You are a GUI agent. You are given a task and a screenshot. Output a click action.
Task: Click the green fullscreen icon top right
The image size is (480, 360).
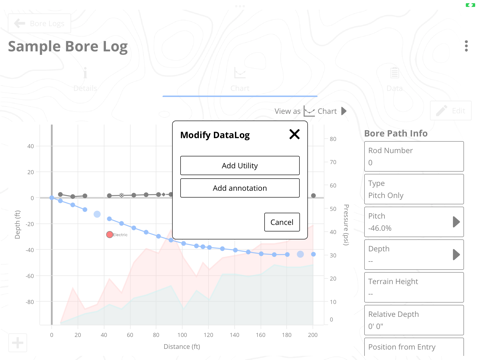(470, 5)
